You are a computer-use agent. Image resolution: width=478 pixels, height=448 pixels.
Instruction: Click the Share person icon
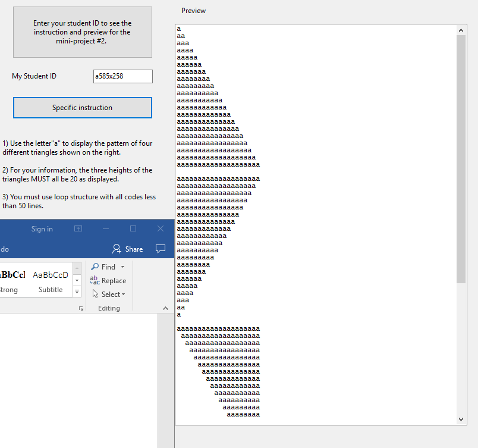click(117, 249)
